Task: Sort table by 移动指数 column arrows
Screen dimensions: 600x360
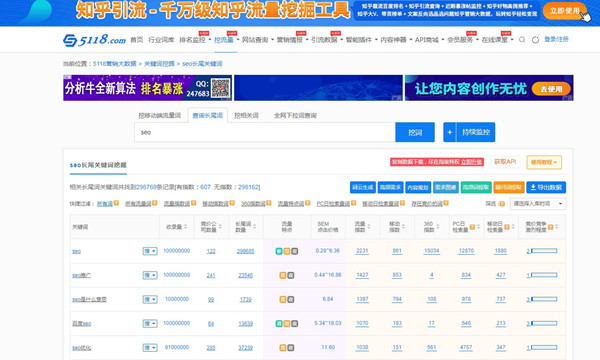Action: pos(403,227)
